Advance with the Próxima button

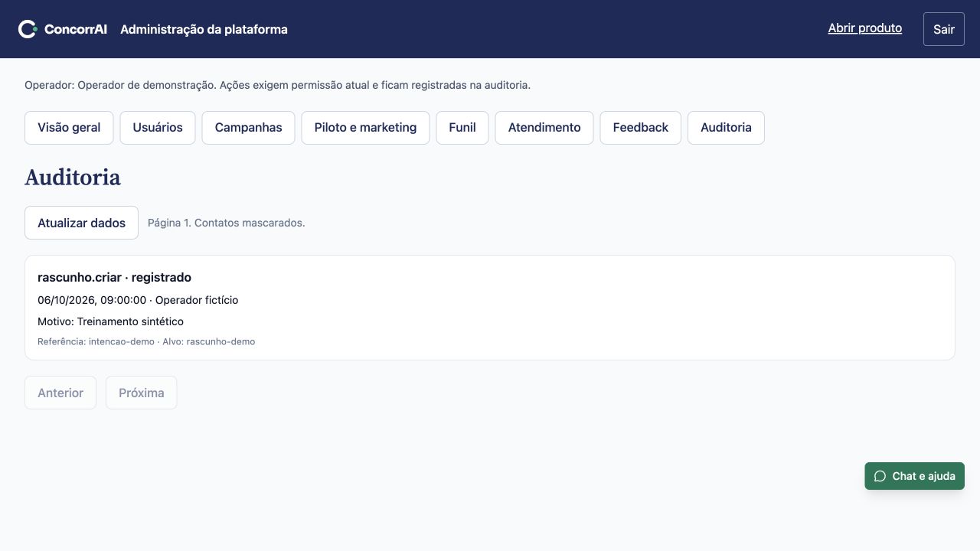(x=142, y=393)
